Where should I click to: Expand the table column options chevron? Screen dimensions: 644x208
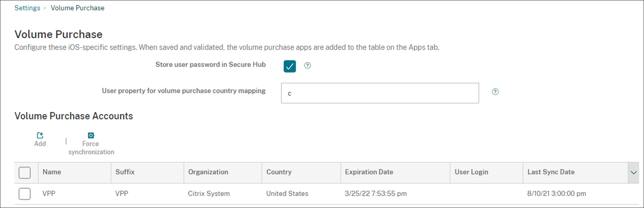(634, 173)
